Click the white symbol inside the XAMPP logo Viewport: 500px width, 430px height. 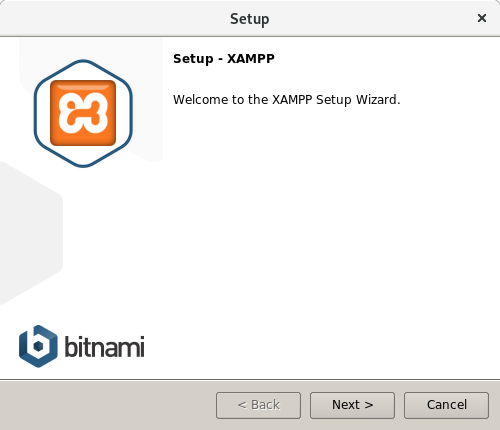tap(83, 113)
